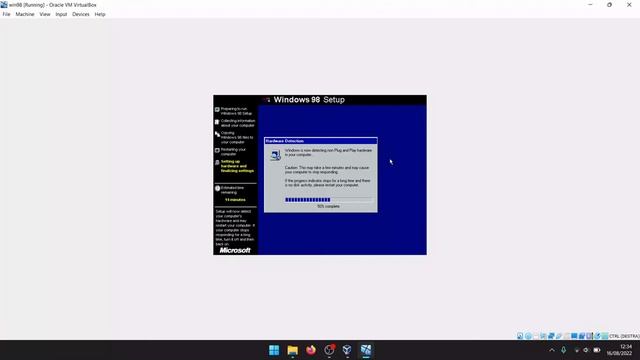The height and width of the screenshot is (360, 640).
Task: Launch Firefox from the taskbar
Action: 311,350
